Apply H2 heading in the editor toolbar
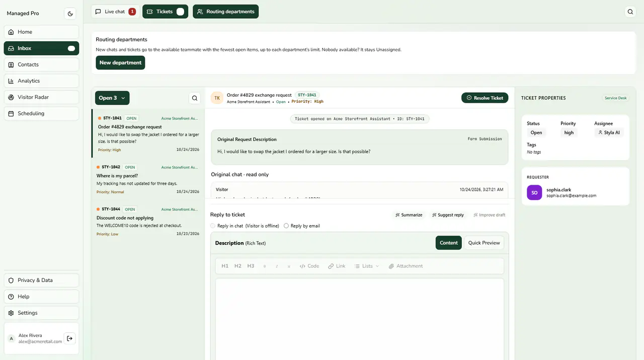This screenshot has height=360, width=644. (238, 266)
